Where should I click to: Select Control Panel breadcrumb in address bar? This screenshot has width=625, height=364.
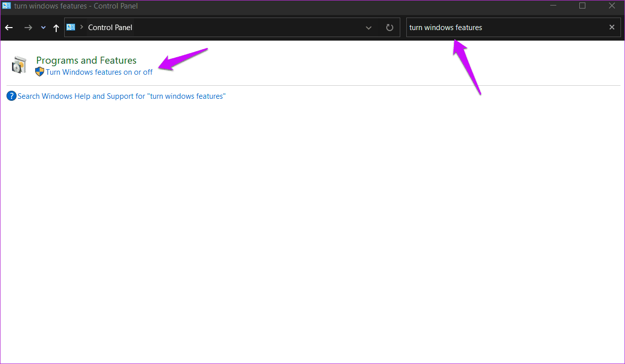(110, 28)
